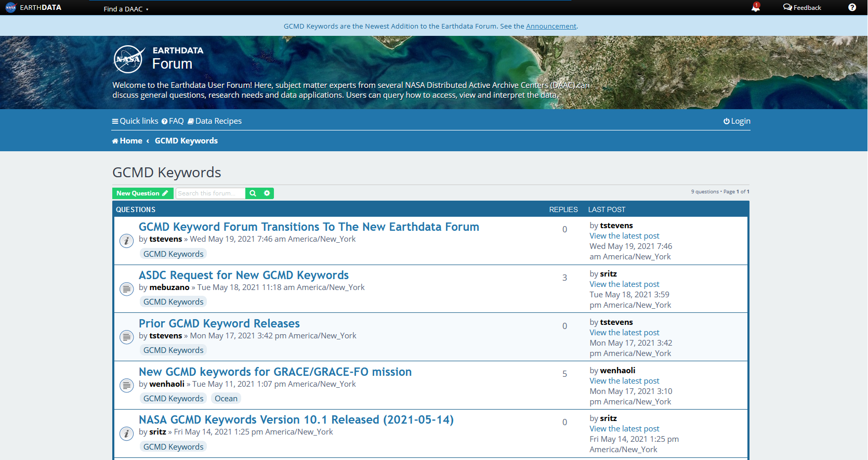Image resolution: width=868 pixels, height=460 pixels.
Task: Click author tstevens under Prior GCMD Keyword Releases
Action: pyautogui.click(x=166, y=336)
